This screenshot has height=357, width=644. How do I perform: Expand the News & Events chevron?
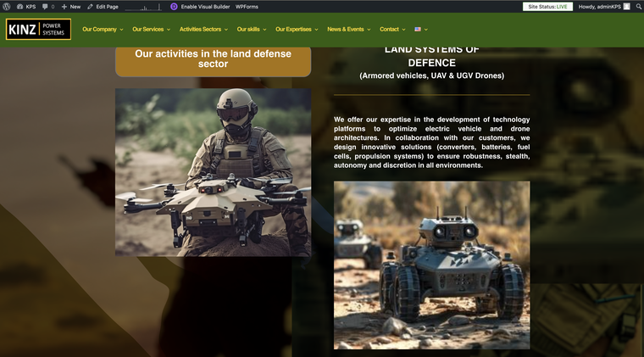369,30
